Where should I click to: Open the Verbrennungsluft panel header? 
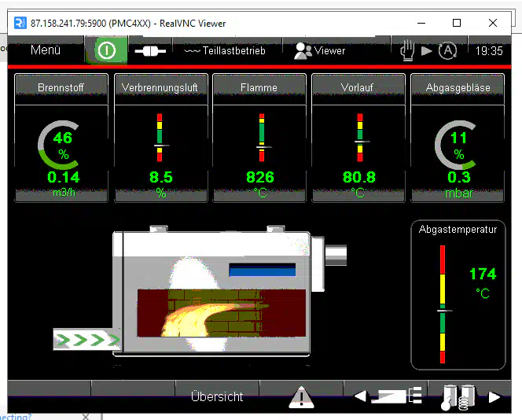160,87
